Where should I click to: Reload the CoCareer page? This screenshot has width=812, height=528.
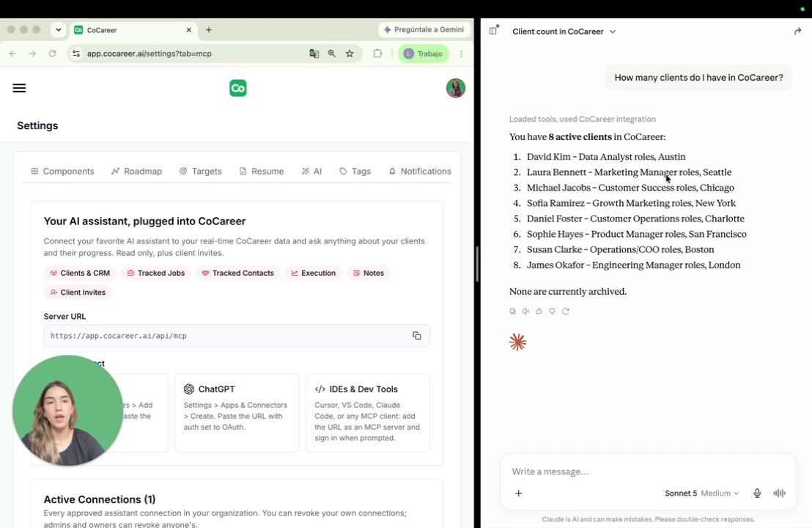pos(52,54)
